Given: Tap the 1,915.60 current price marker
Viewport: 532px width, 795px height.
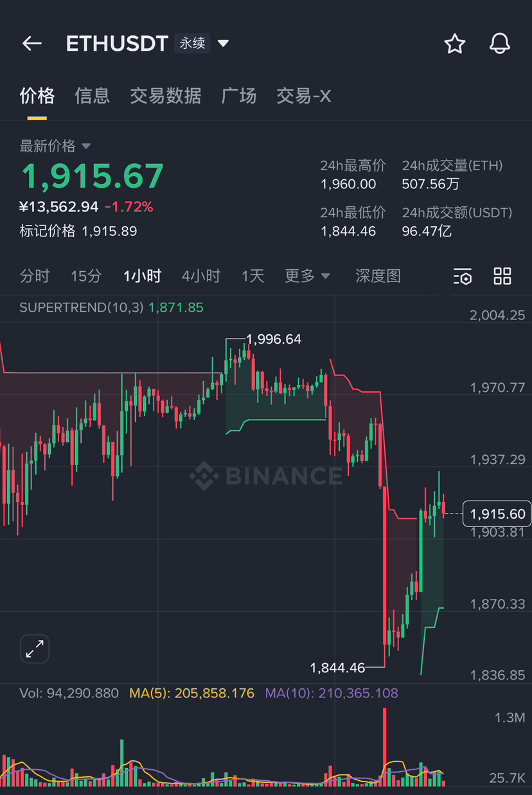Looking at the screenshot, I should pos(497,514).
